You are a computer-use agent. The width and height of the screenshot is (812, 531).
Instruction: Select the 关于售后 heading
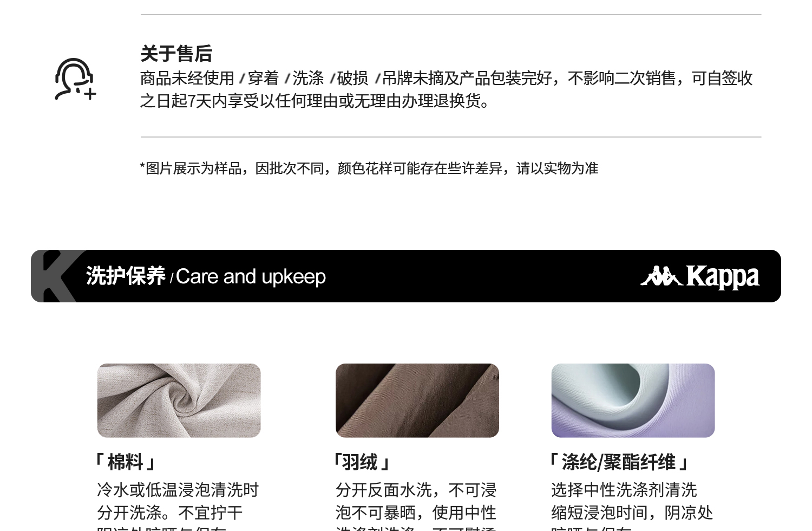(176, 54)
